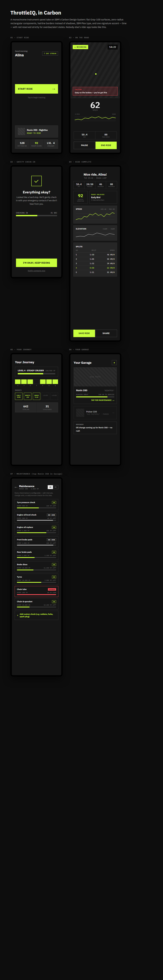Click the TAP FOR MAINTENANCE link
The image size is (163, 980).
point(103,400)
